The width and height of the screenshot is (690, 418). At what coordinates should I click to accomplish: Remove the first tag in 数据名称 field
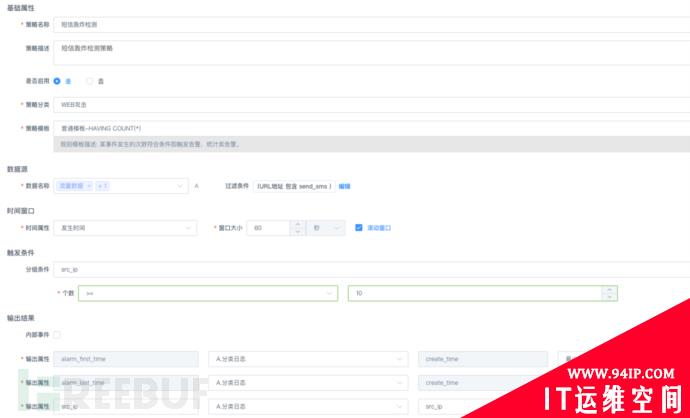pos(88,186)
